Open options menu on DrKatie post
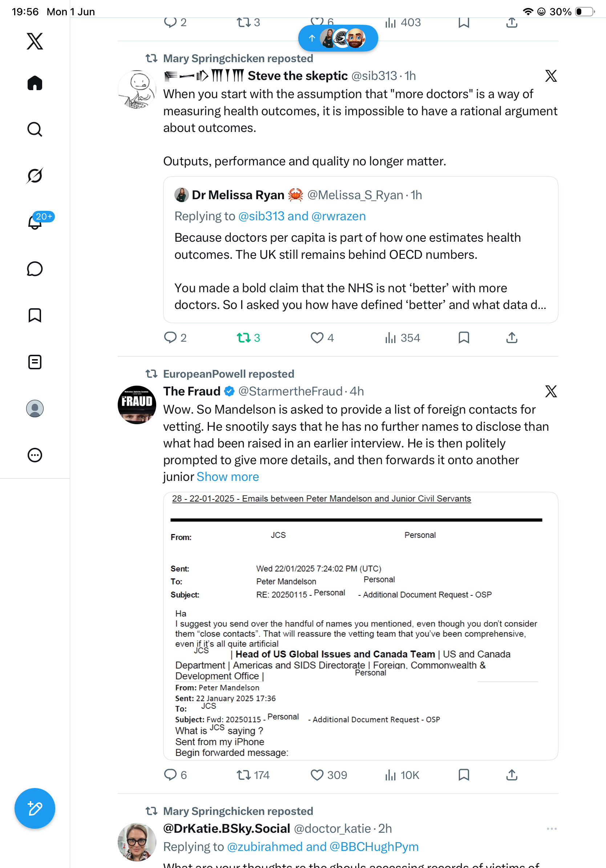The width and height of the screenshot is (606, 868). coord(552,829)
